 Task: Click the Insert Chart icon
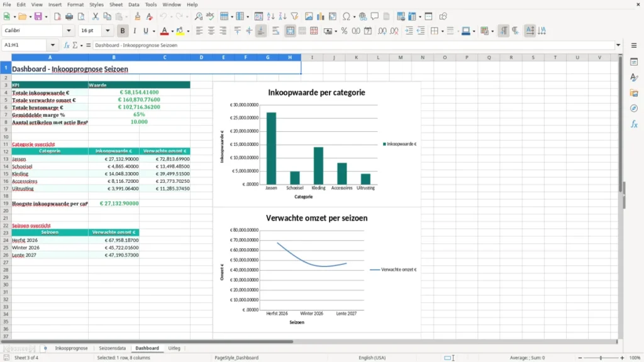point(320,16)
